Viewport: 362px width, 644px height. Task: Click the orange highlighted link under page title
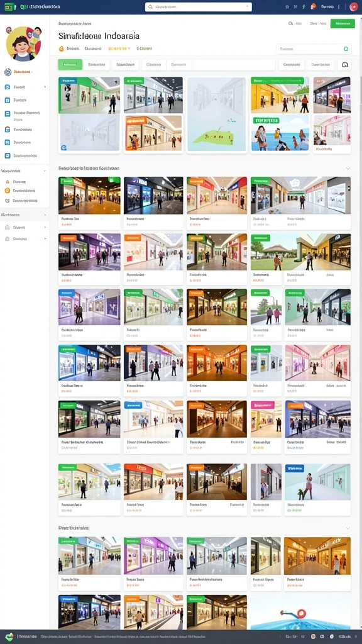(x=119, y=48)
